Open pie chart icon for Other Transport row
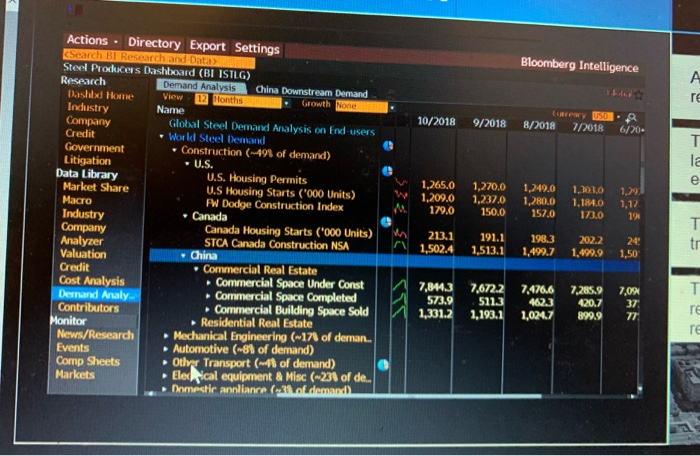700x456 pixels. 383,365
